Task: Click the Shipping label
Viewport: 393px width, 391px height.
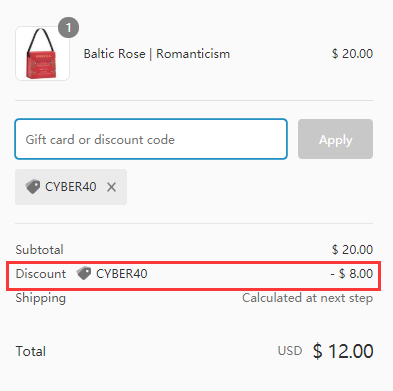Action: click(x=41, y=298)
